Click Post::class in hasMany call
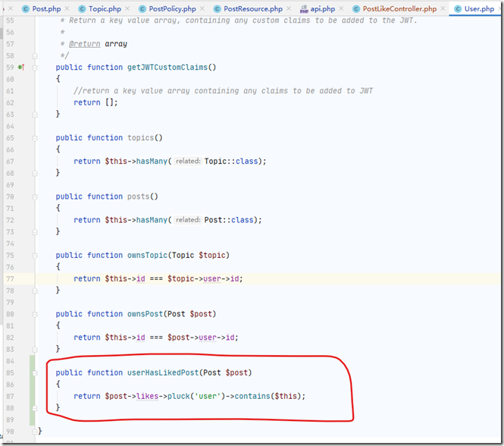Image resolution: width=504 pixels, height=446 pixels. pyautogui.click(x=229, y=220)
